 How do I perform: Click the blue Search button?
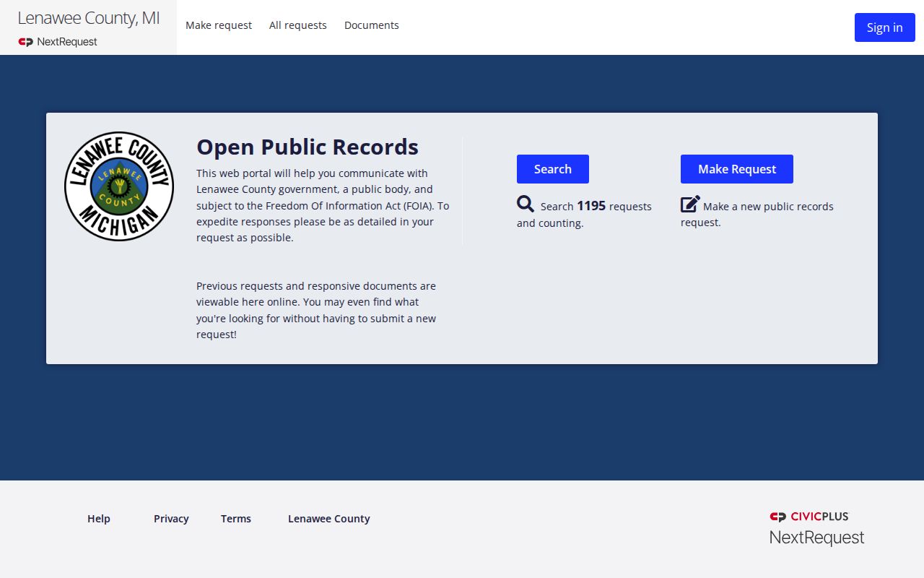click(553, 169)
